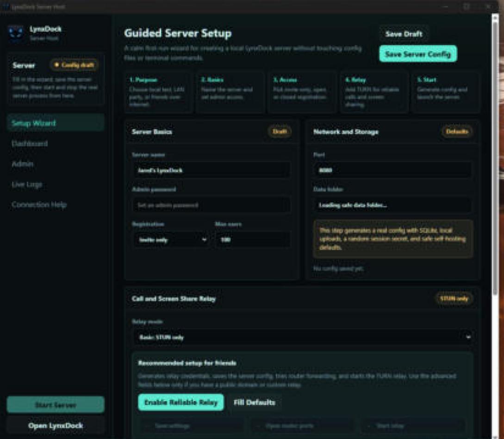This screenshot has width=504, height=439.
Task: Open the Registration dropdown
Action: [x=172, y=240]
